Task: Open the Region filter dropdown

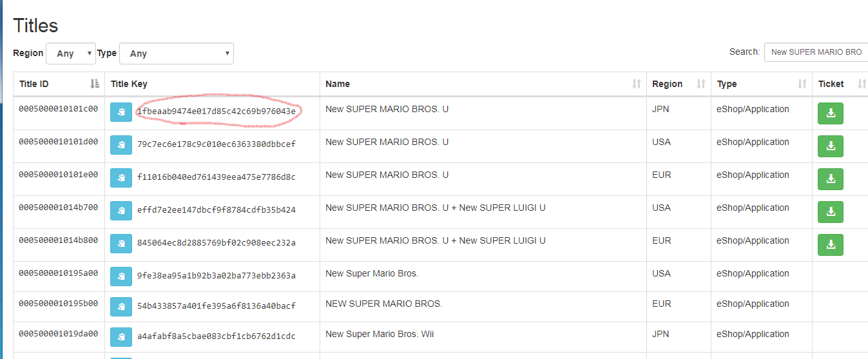Action: pyautogui.click(x=71, y=53)
